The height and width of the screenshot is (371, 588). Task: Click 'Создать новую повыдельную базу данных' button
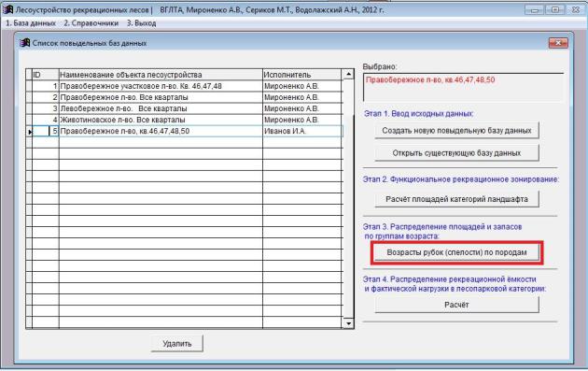tap(456, 131)
